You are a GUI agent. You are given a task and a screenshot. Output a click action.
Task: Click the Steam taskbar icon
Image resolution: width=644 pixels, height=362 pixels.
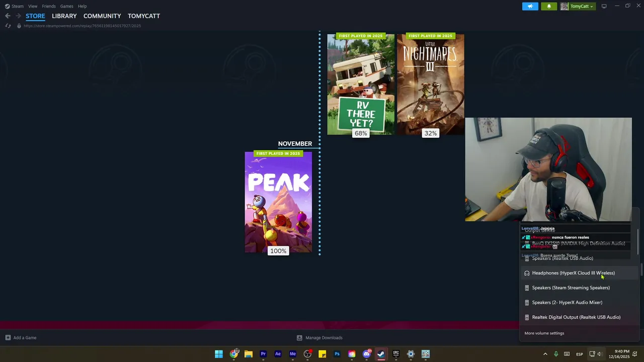click(x=381, y=354)
